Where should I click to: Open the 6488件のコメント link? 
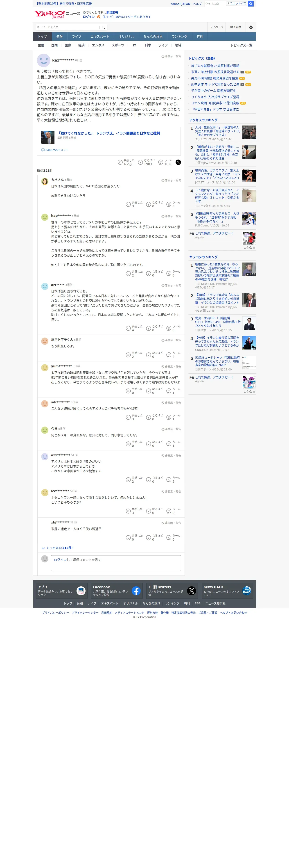55,150
